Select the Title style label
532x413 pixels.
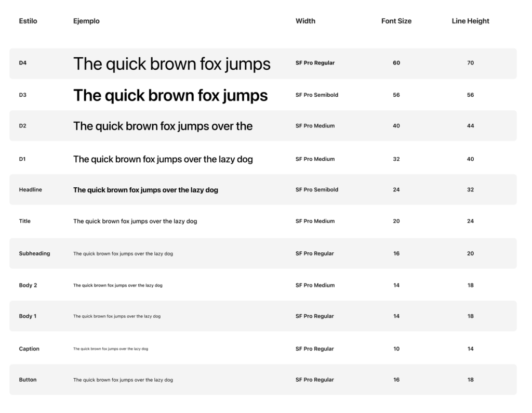pos(25,221)
